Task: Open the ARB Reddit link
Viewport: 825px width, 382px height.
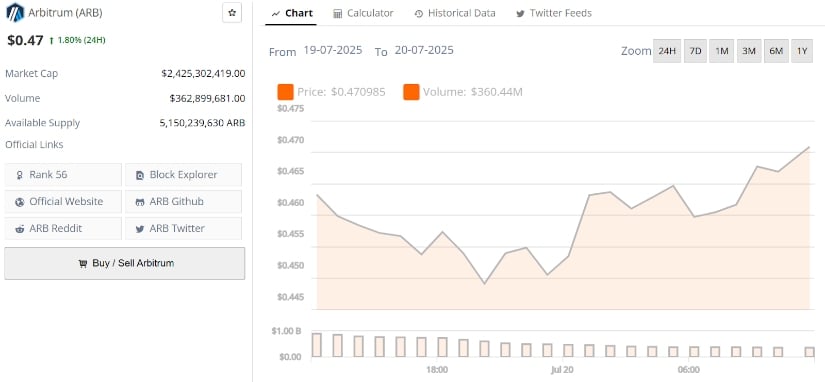Action: point(63,228)
